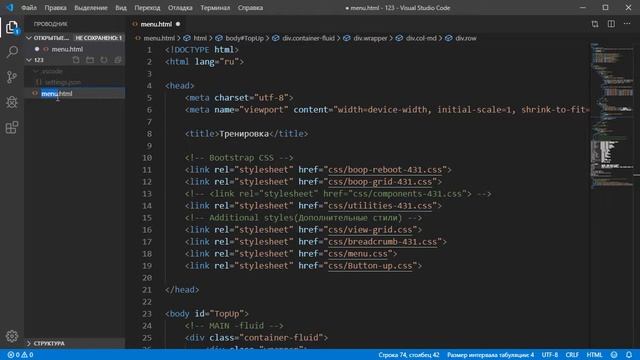This screenshot has width=640, height=360.
Task: Click css/Button-up.css link in code
Action: (370, 266)
